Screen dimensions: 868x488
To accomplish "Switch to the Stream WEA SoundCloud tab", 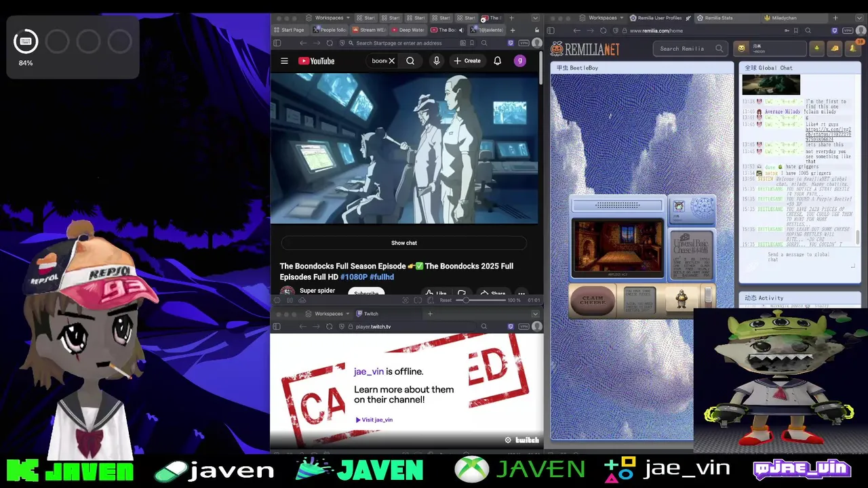I will click(368, 30).
